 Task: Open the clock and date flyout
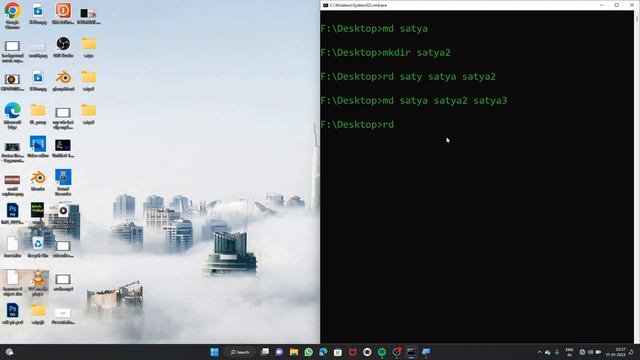616,352
